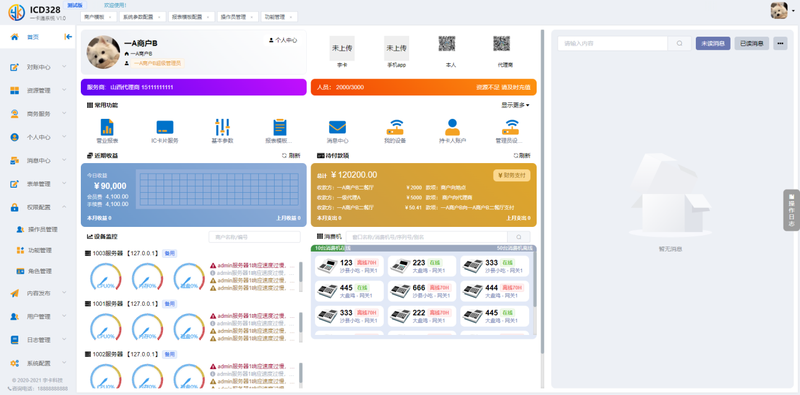800x395 pixels.
Task: Click the 代理商 QR code
Action: click(502, 44)
